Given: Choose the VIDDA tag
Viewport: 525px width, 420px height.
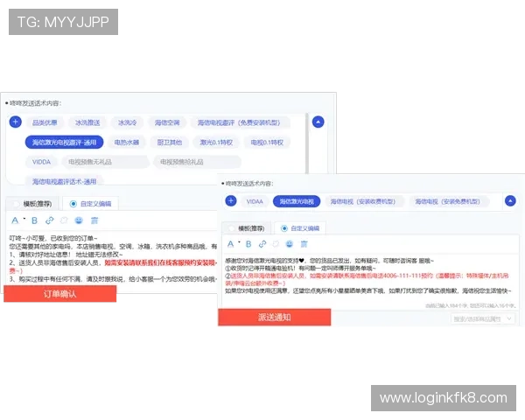Looking at the screenshot, I should pos(41,162).
